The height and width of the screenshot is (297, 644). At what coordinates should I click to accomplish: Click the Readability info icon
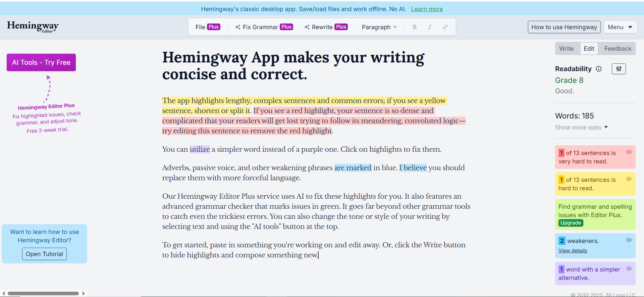click(x=599, y=69)
